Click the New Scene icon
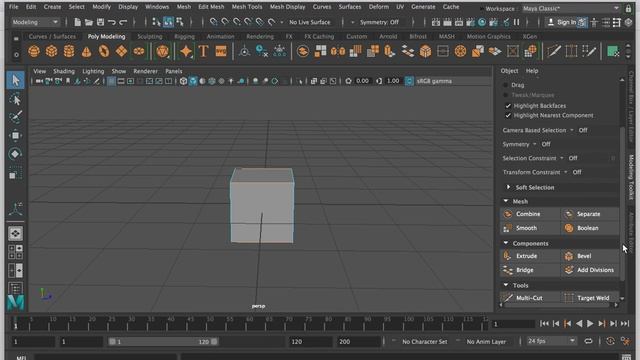The image size is (640, 360). coord(77,22)
